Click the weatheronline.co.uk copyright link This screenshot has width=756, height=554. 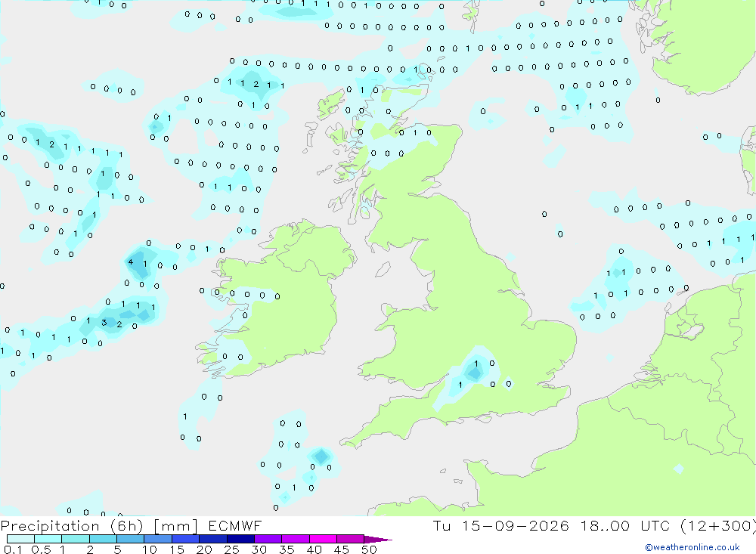tap(692, 546)
